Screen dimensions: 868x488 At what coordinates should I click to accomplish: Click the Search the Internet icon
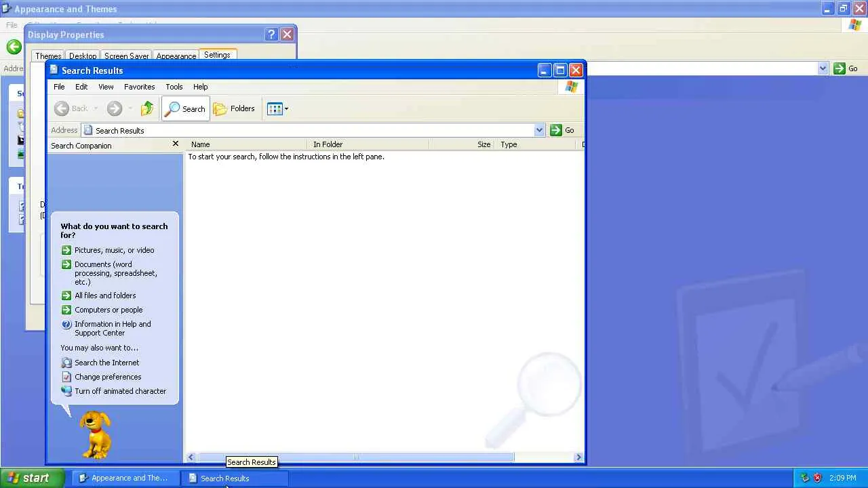(66, 363)
